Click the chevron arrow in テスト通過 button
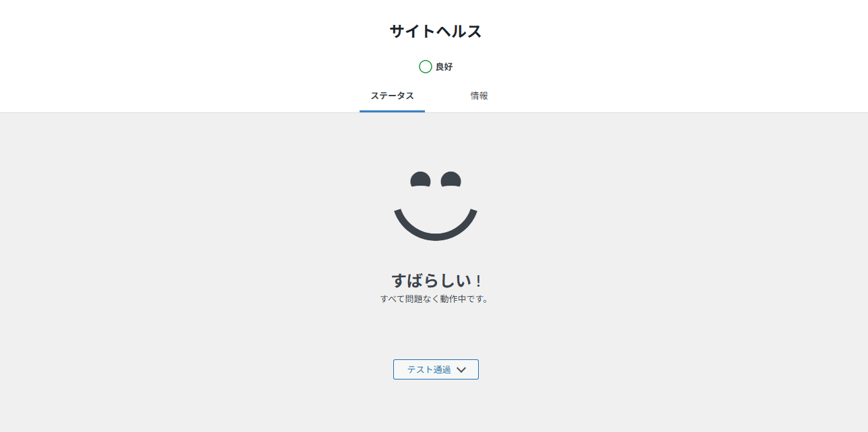 [x=461, y=369]
